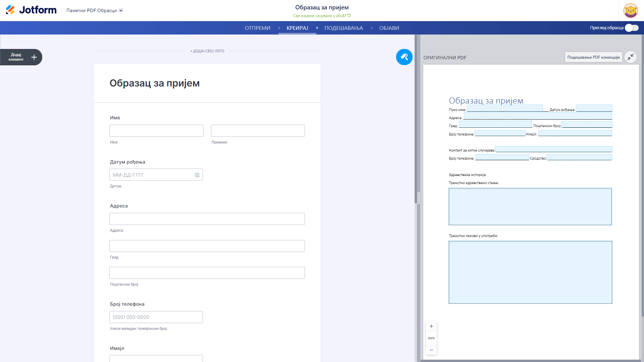Viewport: 644px width, 362px height.
Task: Click the Jotform logo
Action: click(31, 10)
